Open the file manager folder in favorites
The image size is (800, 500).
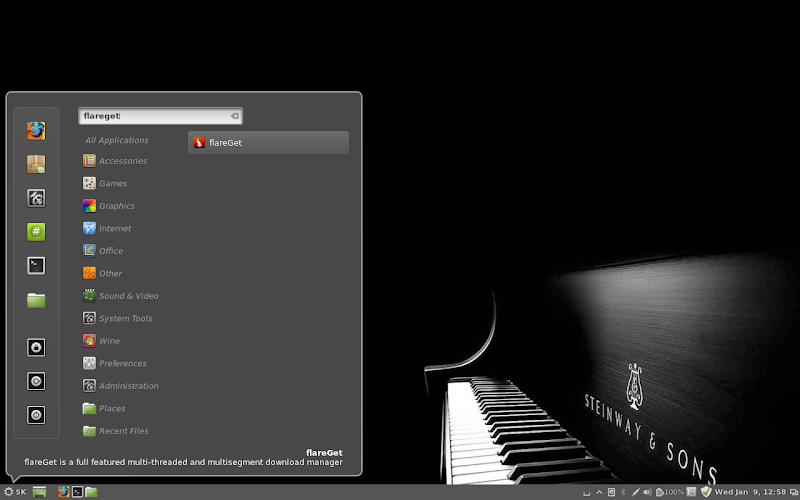point(36,299)
